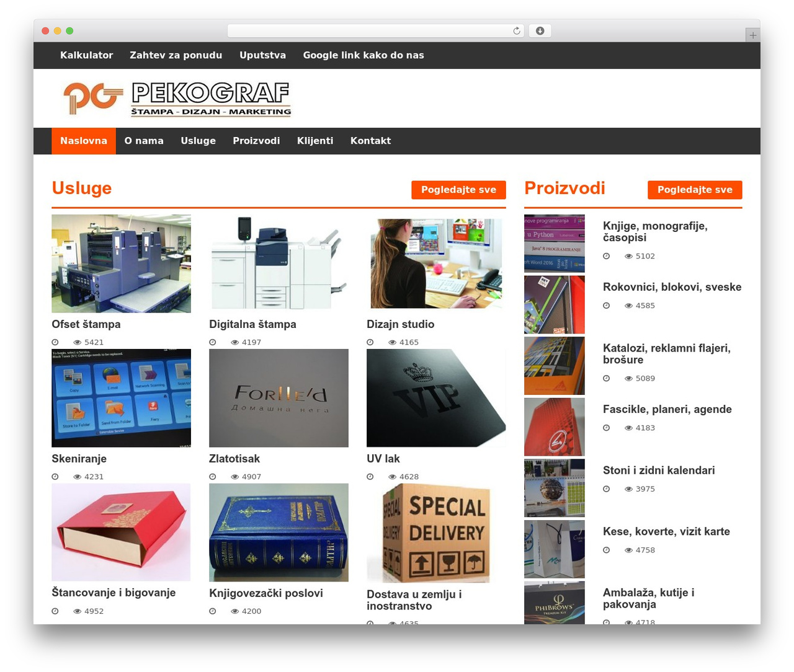Click the eye icon under Stoni i zidni kalendari
Image resolution: width=794 pixels, height=672 pixels.
629,489
